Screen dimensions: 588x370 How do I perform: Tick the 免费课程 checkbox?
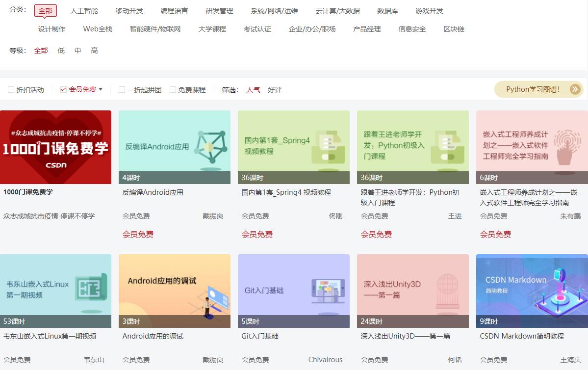click(x=173, y=90)
